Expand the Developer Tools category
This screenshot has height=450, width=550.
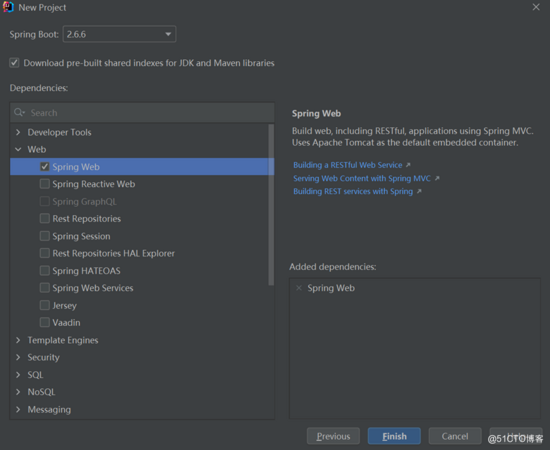[18, 132]
